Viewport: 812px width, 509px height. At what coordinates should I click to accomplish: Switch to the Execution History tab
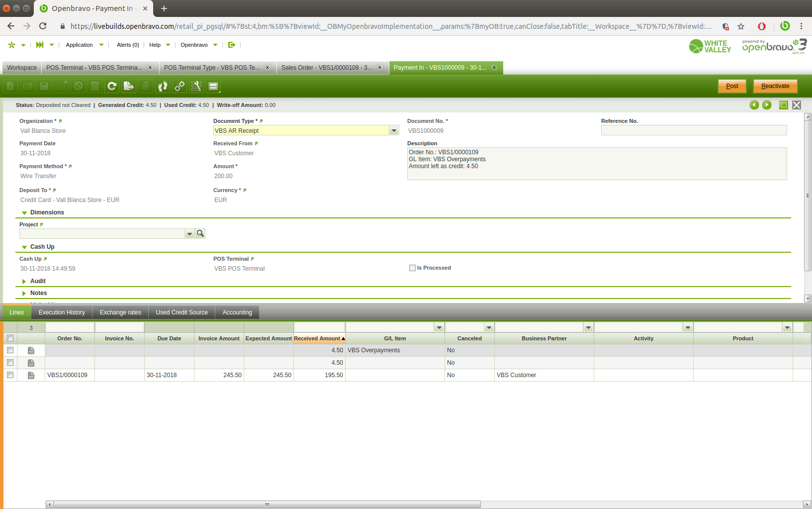[62, 312]
